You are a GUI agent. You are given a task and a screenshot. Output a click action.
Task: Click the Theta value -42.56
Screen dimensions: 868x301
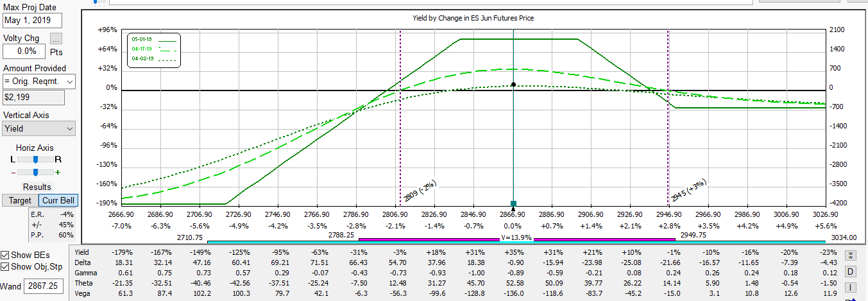tap(241, 283)
